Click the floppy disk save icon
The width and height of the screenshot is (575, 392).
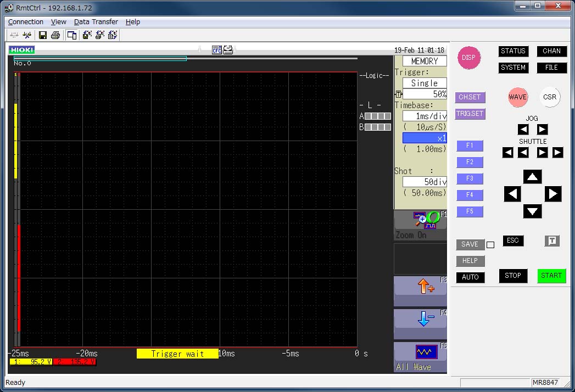point(43,35)
